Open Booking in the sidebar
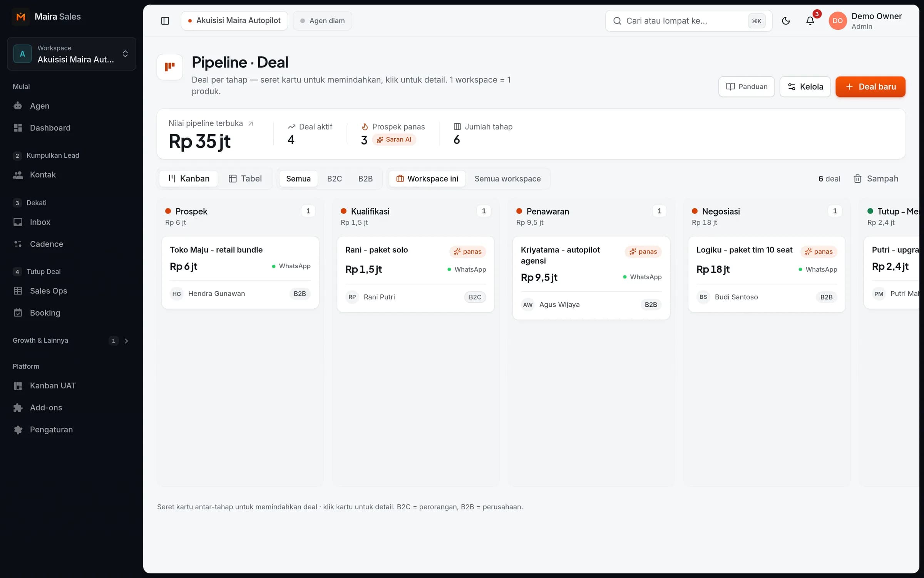This screenshot has height=578, width=924. tap(72, 313)
